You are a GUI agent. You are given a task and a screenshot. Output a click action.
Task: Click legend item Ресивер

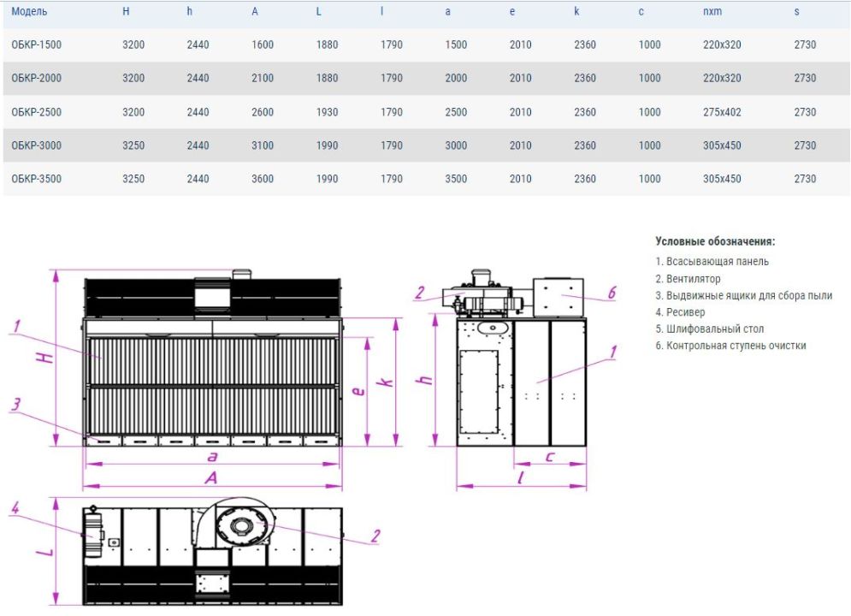pos(681,312)
